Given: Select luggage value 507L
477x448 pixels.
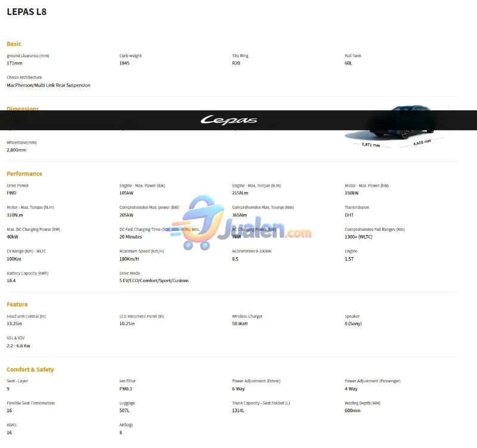Looking at the screenshot, I should tap(125, 410).
